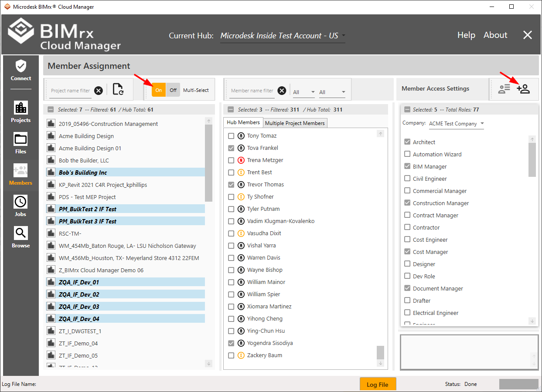
Task: Check the Wayne Bishop member checkbox
Action: coord(231,270)
